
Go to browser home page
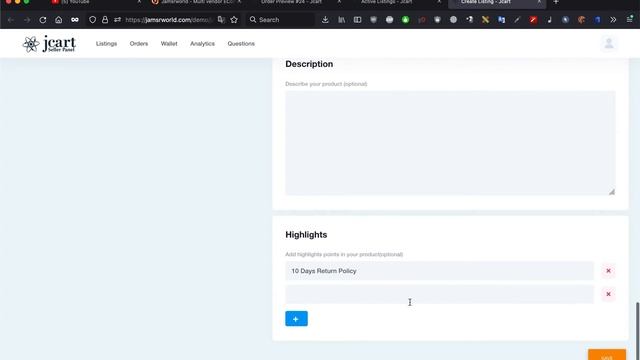(58, 20)
